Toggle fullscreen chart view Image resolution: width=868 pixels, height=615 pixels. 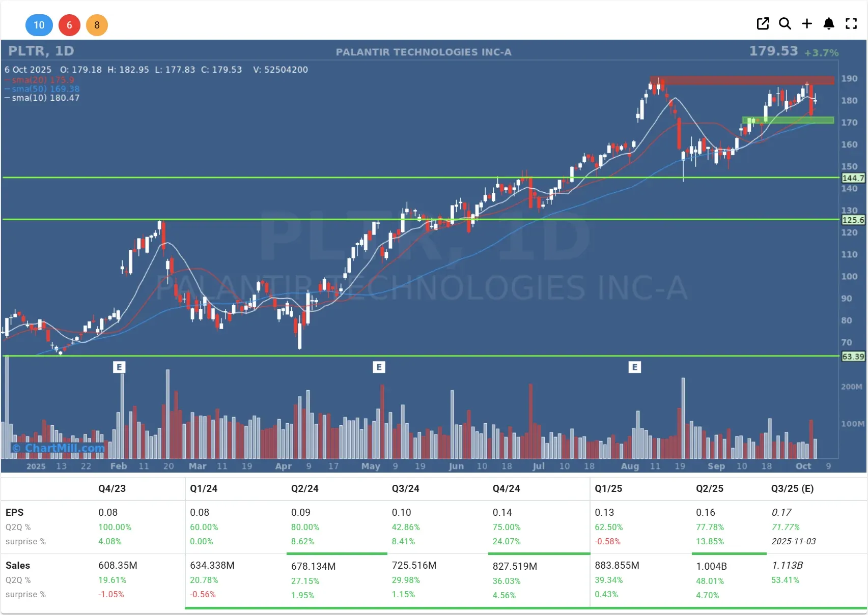pyautogui.click(x=851, y=24)
